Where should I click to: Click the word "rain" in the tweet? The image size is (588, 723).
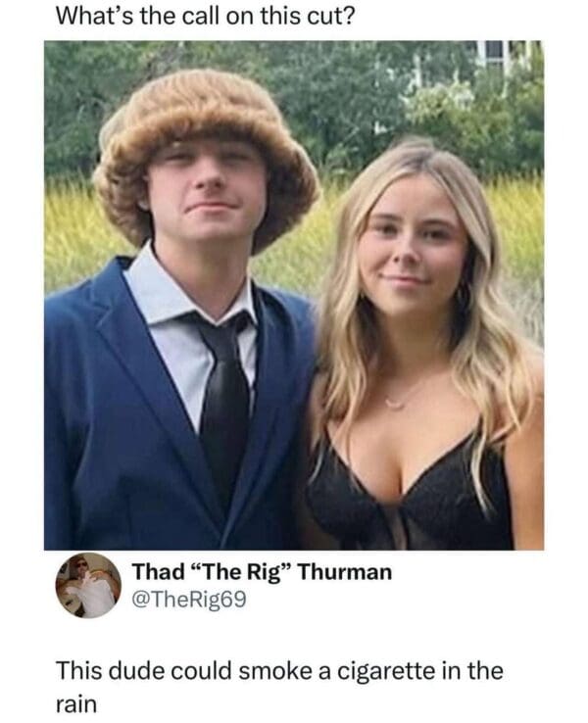click(76, 704)
